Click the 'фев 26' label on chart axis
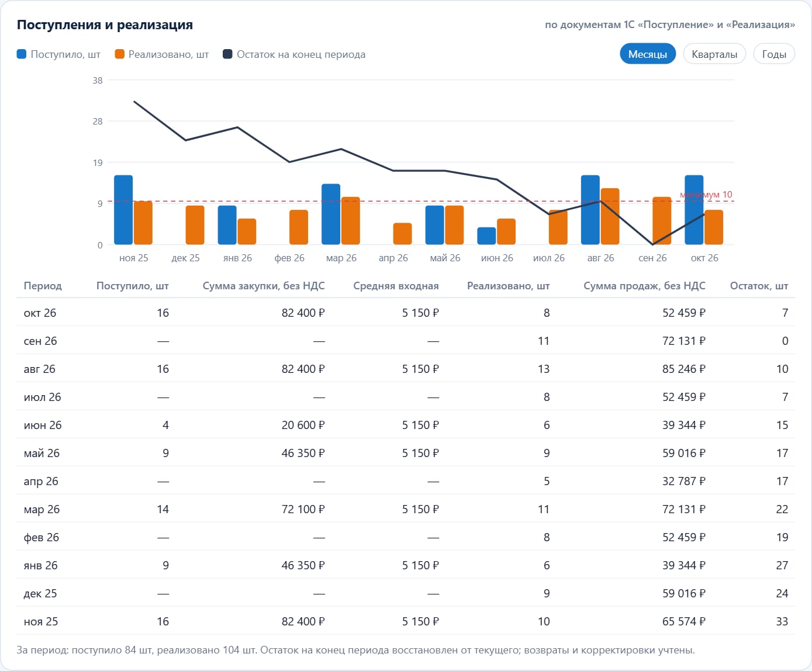 [289, 258]
